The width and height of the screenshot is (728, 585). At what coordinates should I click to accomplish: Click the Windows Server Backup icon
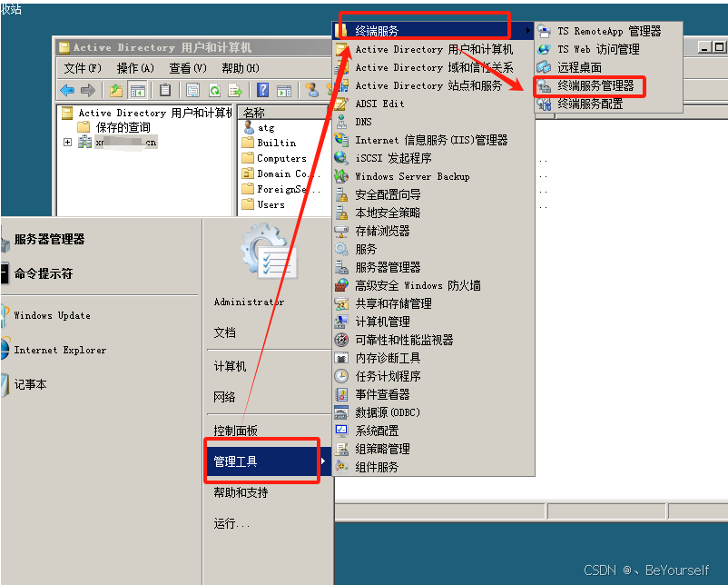click(341, 176)
